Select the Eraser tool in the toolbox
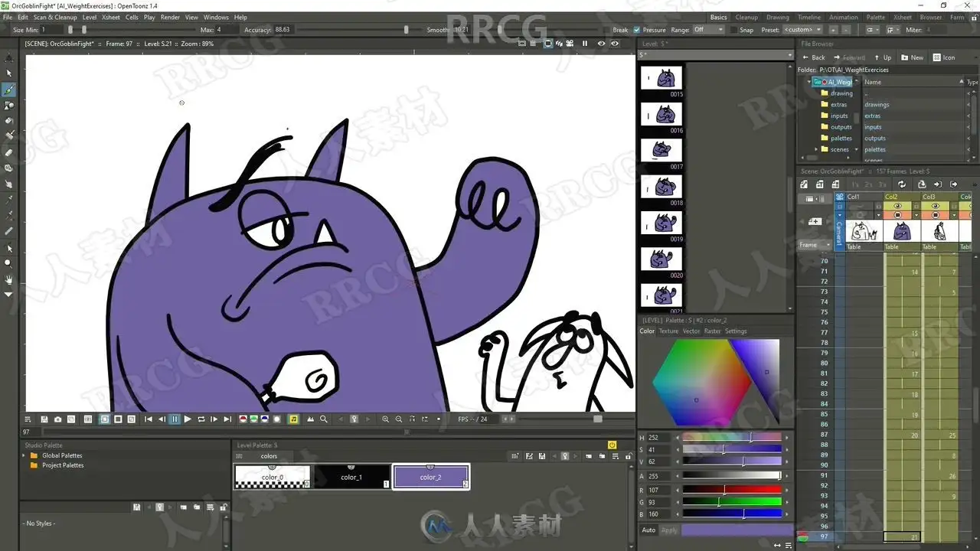The width and height of the screenshot is (980, 551). (x=9, y=152)
